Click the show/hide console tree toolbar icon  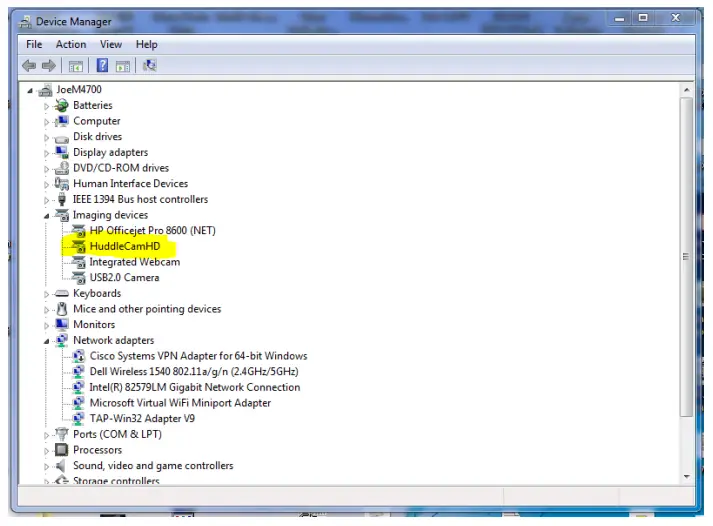pos(76,66)
